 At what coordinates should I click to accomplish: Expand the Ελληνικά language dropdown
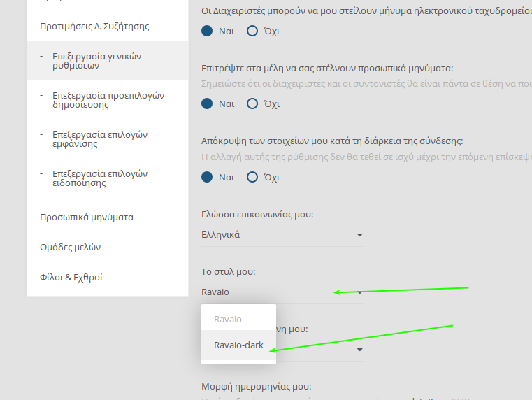[x=282, y=235]
